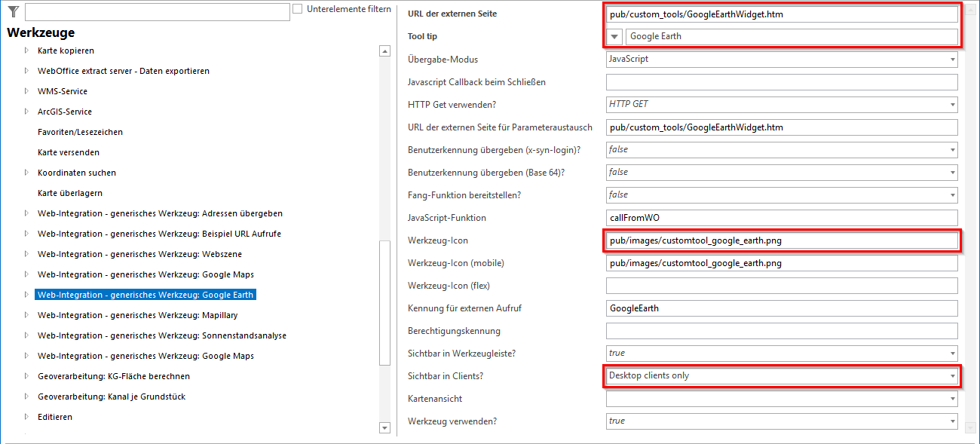This screenshot has width=980, height=444.
Task: Open the HTTP Get verwenden dropdown
Action: point(953,105)
